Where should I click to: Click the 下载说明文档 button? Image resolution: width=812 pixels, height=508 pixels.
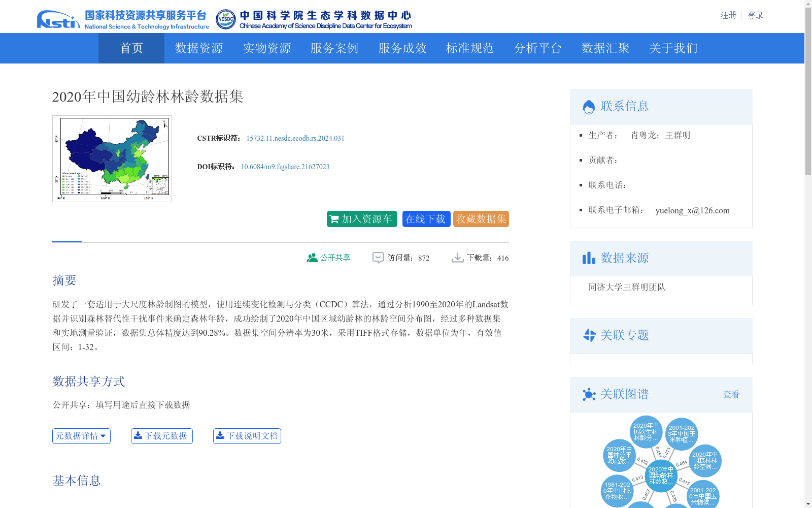pyautogui.click(x=247, y=436)
